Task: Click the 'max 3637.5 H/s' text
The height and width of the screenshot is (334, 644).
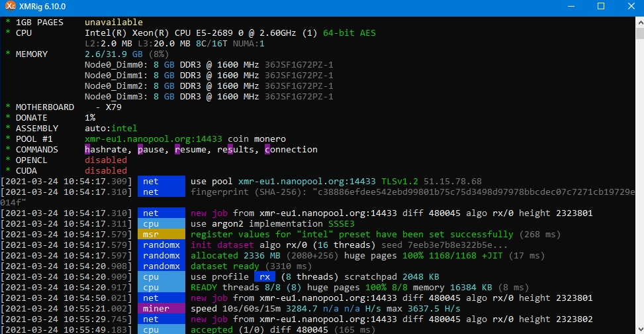Action: click(424, 309)
